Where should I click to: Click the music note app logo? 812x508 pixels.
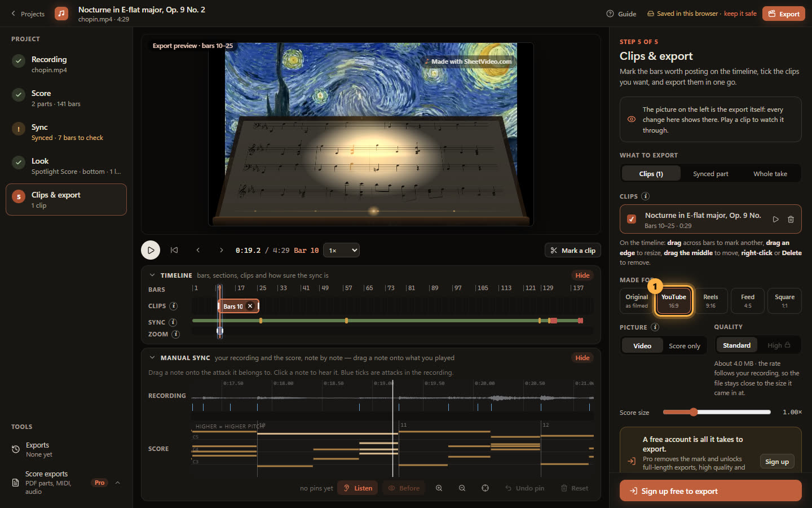(61, 14)
